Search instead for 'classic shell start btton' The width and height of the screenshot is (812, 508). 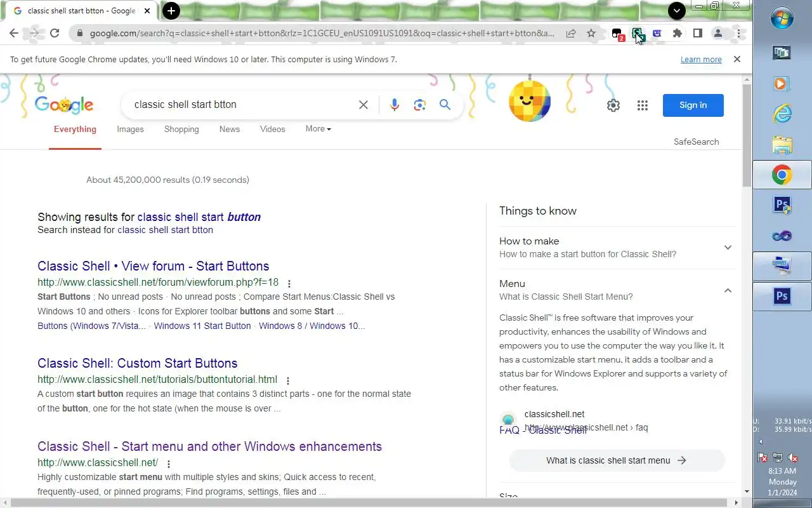coord(165,230)
